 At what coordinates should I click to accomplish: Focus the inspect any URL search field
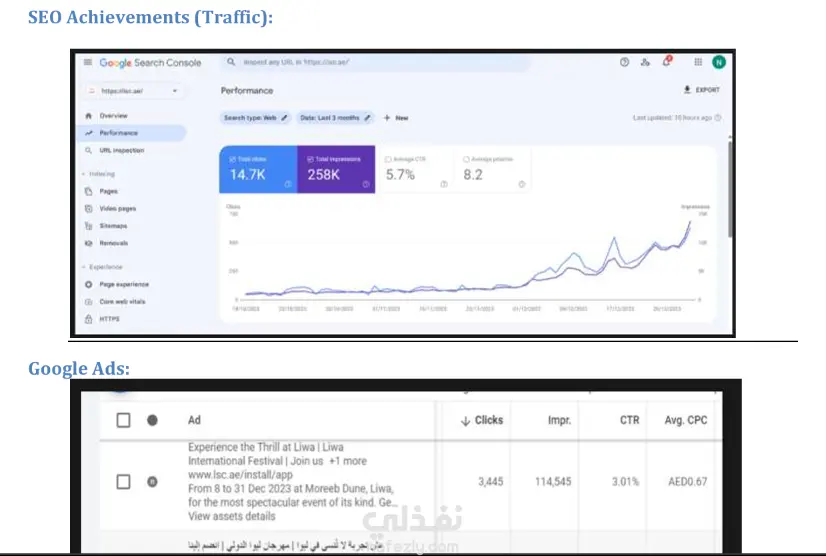click(377, 62)
